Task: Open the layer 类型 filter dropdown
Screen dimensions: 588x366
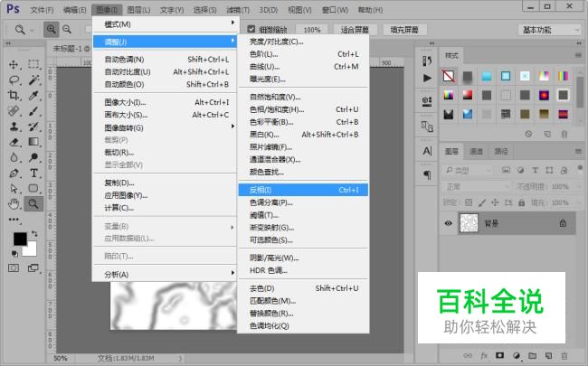Action: (x=468, y=171)
